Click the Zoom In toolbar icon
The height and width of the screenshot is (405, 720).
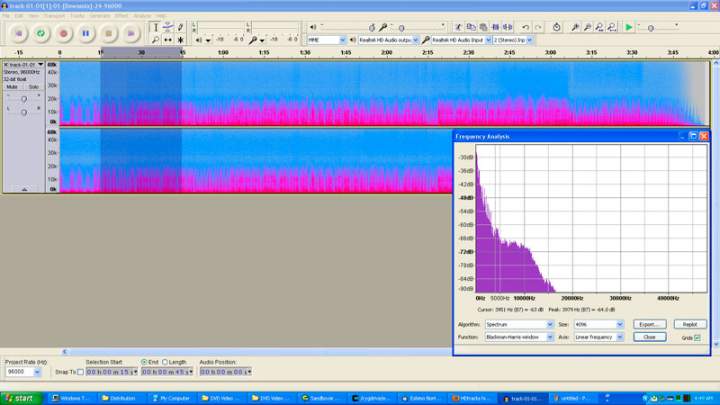pos(575,28)
